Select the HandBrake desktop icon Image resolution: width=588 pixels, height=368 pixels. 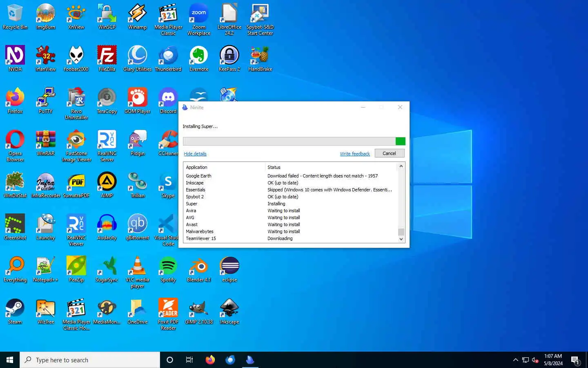pyautogui.click(x=260, y=59)
